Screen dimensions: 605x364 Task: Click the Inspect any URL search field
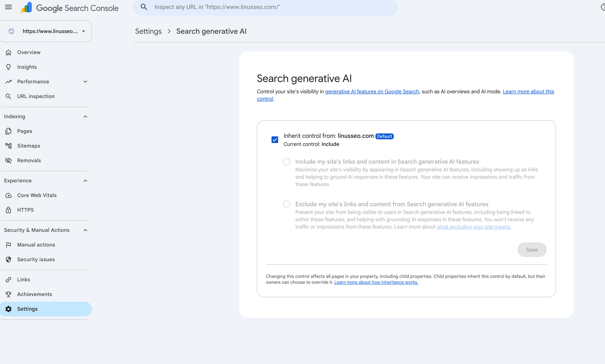(266, 7)
